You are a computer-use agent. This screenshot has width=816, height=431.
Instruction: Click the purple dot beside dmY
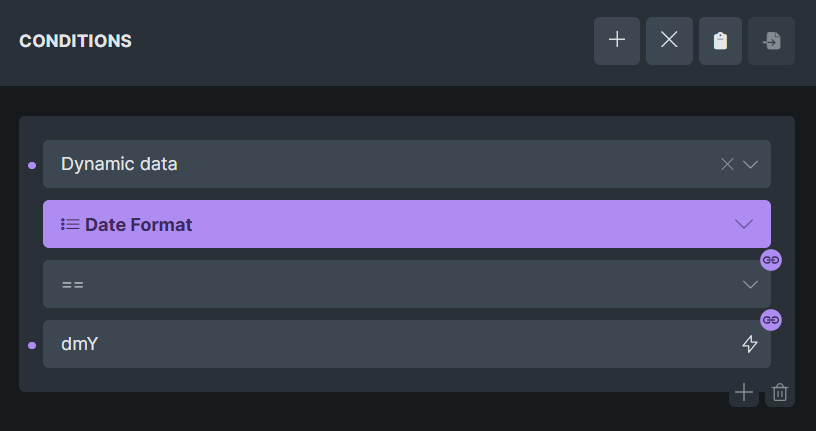[32, 345]
